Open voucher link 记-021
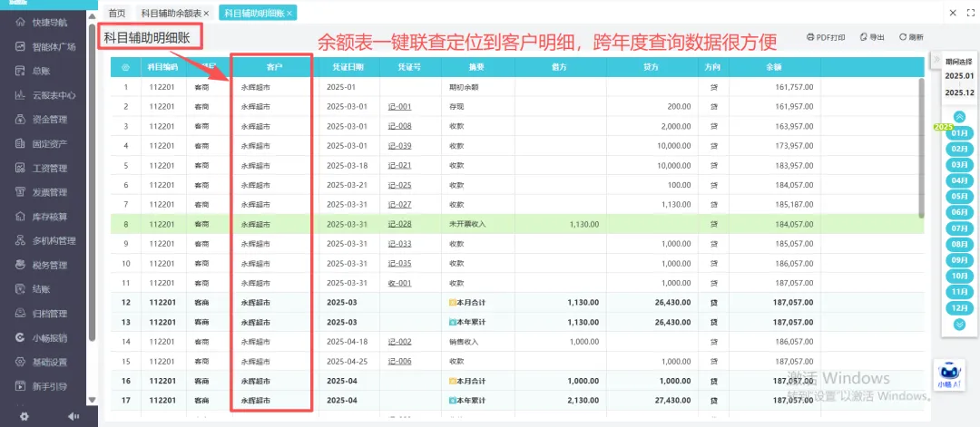The height and width of the screenshot is (427, 980). (x=399, y=165)
